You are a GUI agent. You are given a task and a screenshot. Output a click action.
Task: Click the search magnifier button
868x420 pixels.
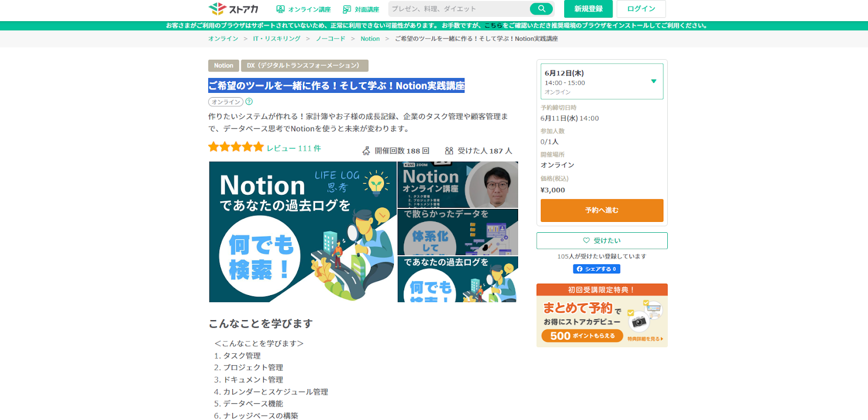point(541,9)
